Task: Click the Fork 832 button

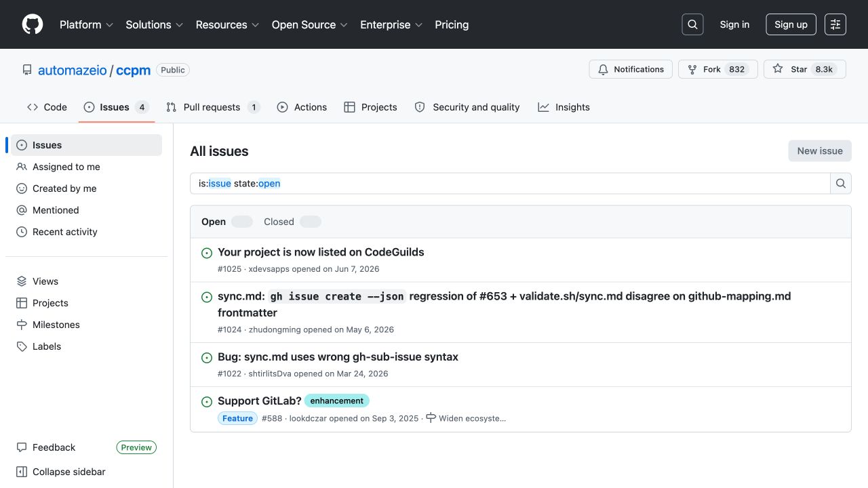Action: point(718,69)
